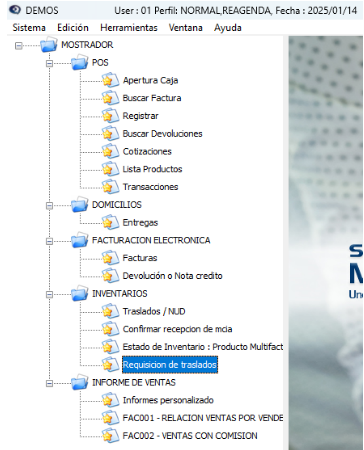Select the Transacciones entry

[x=150, y=187]
